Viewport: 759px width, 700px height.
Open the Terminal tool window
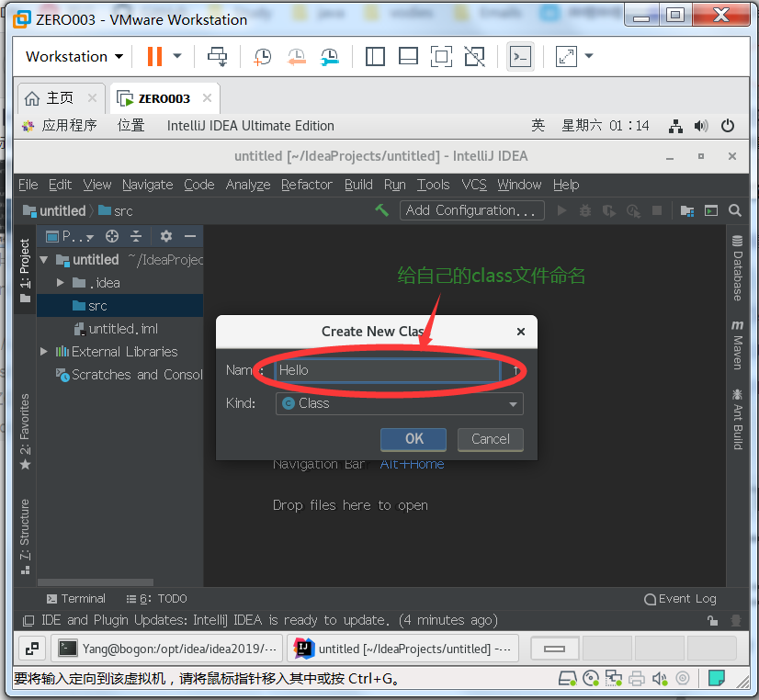click(76, 599)
